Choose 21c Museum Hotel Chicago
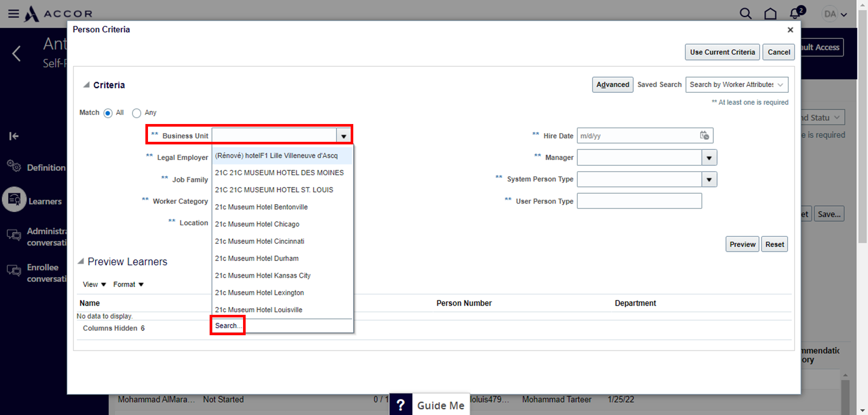This screenshot has height=415, width=868. [282, 224]
